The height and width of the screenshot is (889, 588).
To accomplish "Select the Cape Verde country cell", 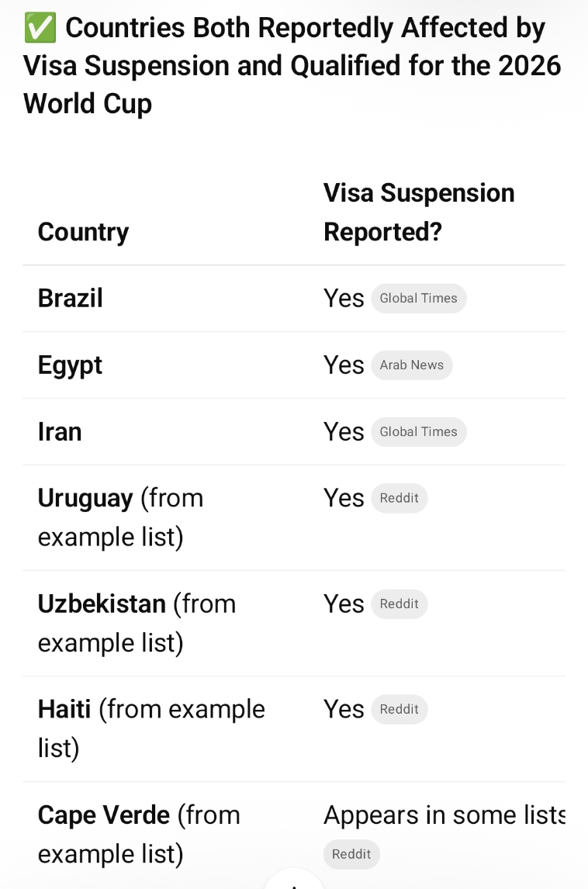I will coord(104,815).
